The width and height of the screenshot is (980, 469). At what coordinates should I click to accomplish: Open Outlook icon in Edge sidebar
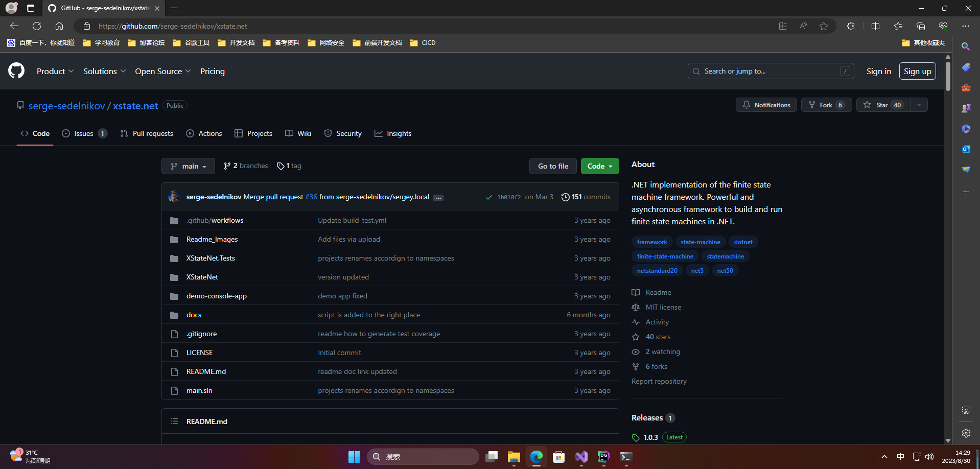966,149
